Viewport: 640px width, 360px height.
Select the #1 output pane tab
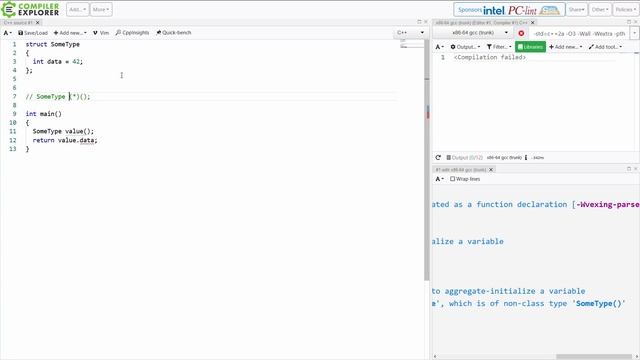(461, 170)
